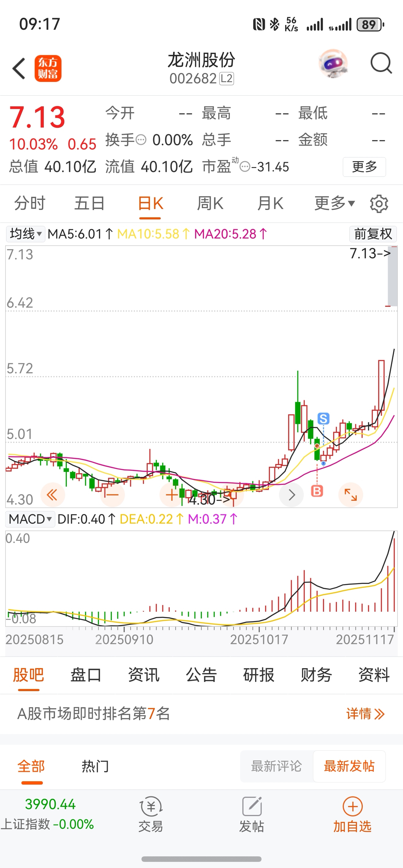Tap M:0.37 MACD value

(x=213, y=519)
